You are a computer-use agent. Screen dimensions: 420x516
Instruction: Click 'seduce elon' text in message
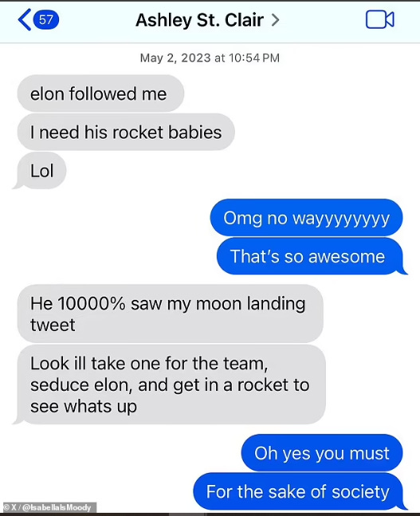tap(81, 384)
